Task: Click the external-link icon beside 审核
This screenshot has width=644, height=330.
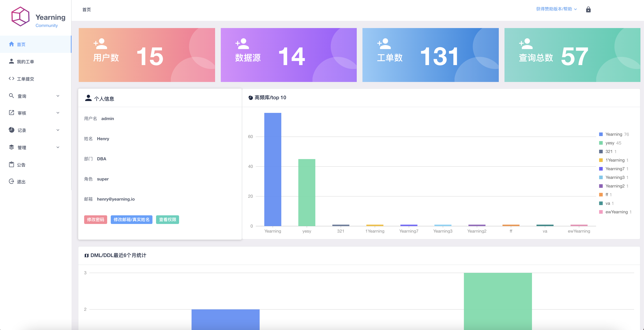Action: tap(12, 113)
